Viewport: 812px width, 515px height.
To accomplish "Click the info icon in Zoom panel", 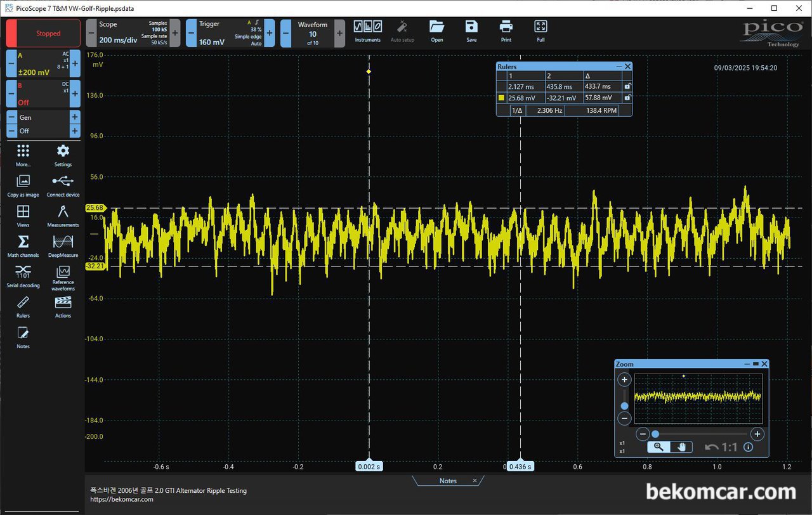I will coord(748,447).
